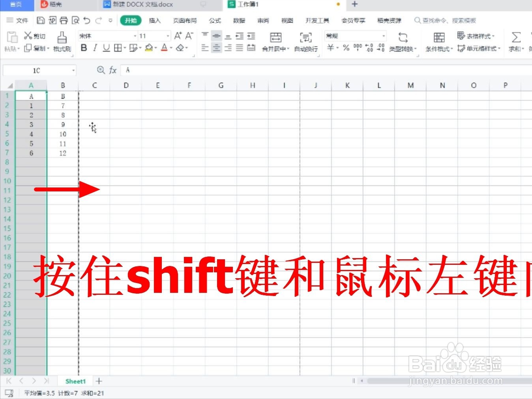532x399 pixels.
Task: Click the Print icon in quick access toolbar
Action: click(x=64, y=20)
